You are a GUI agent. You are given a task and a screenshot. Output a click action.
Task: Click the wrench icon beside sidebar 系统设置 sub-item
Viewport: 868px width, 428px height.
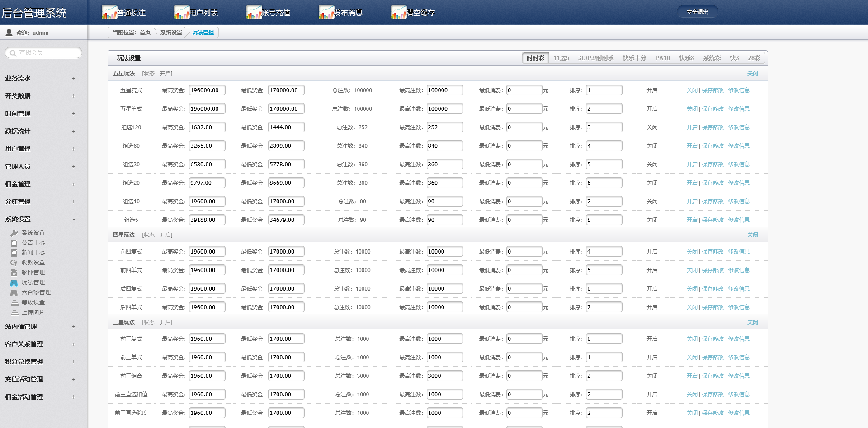pyautogui.click(x=14, y=233)
